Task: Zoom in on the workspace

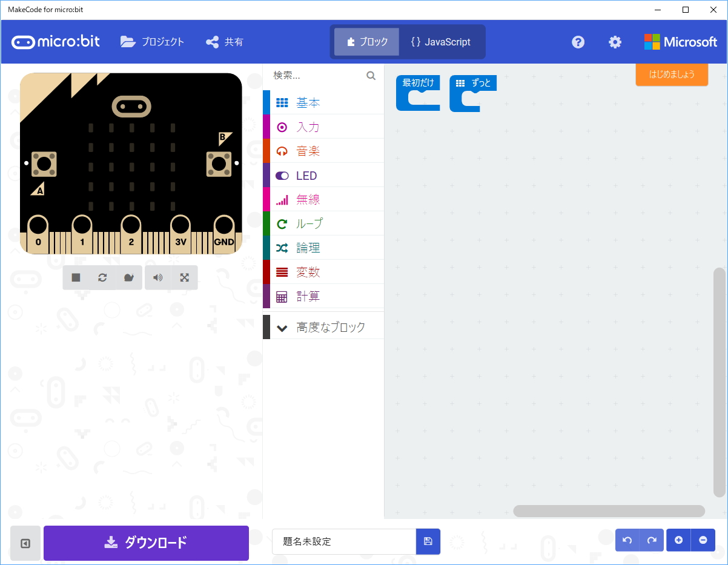Action: pos(678,540)
